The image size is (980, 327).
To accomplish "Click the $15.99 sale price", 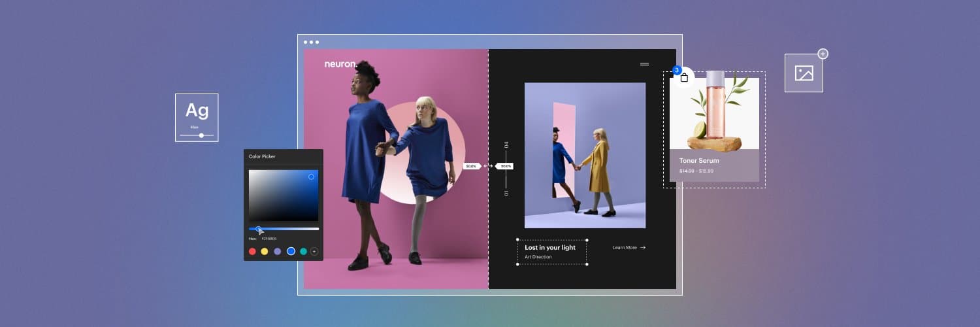I will tap(706, 171).
